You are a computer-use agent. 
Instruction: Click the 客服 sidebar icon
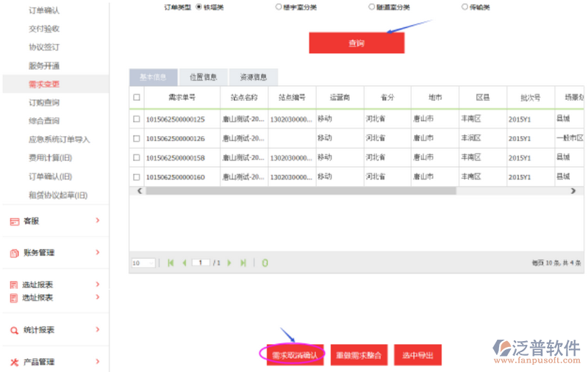point(14,221)
